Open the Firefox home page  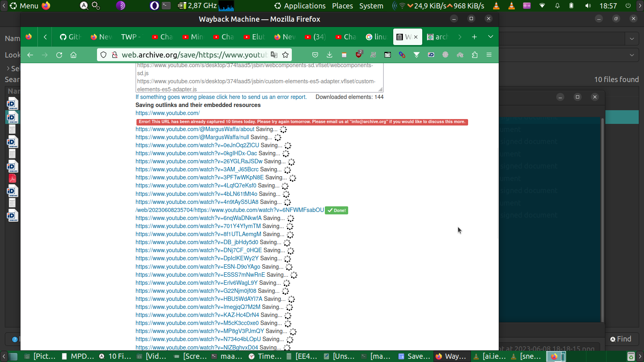[x=73, y=55]
